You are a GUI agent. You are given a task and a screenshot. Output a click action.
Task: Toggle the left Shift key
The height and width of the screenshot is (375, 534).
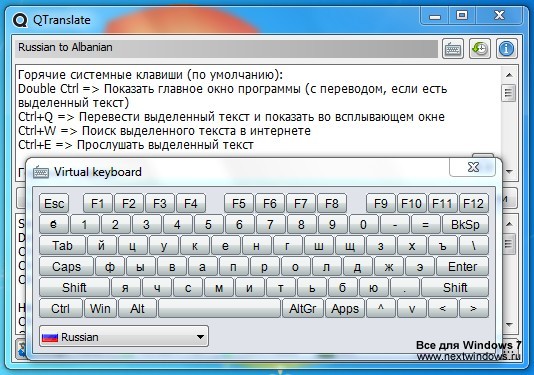point(74,287)
